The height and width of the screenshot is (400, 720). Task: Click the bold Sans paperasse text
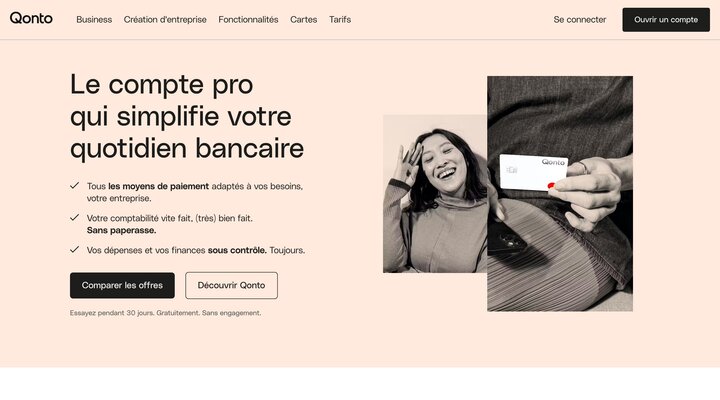pyautogui.click(x=121, y=230)
